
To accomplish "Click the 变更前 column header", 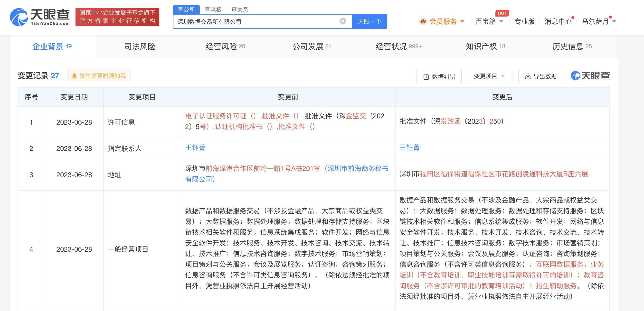I will pos(288,97).
